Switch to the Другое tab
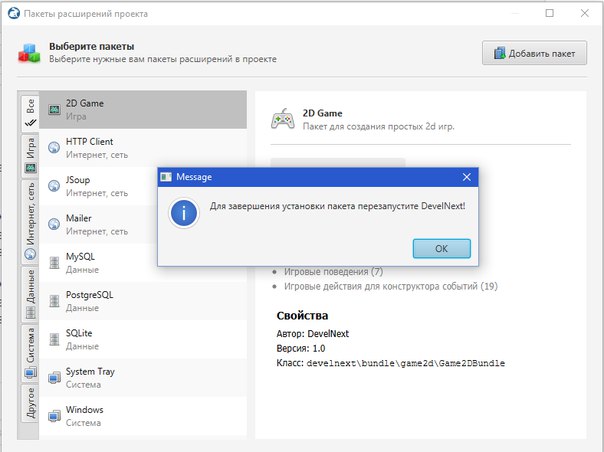Image resolution: width=604 pixels, height=452 pixels. pos(30,403)
